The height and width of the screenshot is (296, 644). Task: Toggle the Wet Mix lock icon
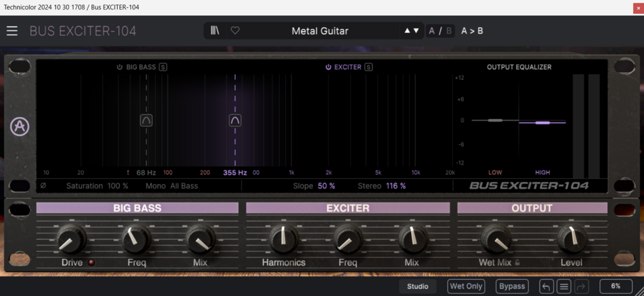517,262
